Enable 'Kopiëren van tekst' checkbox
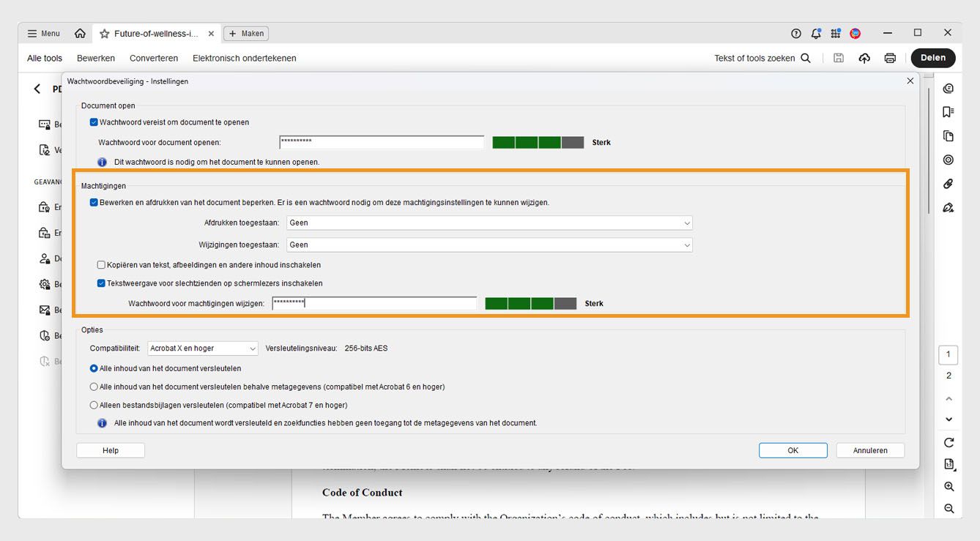 (x=101, y=264)
